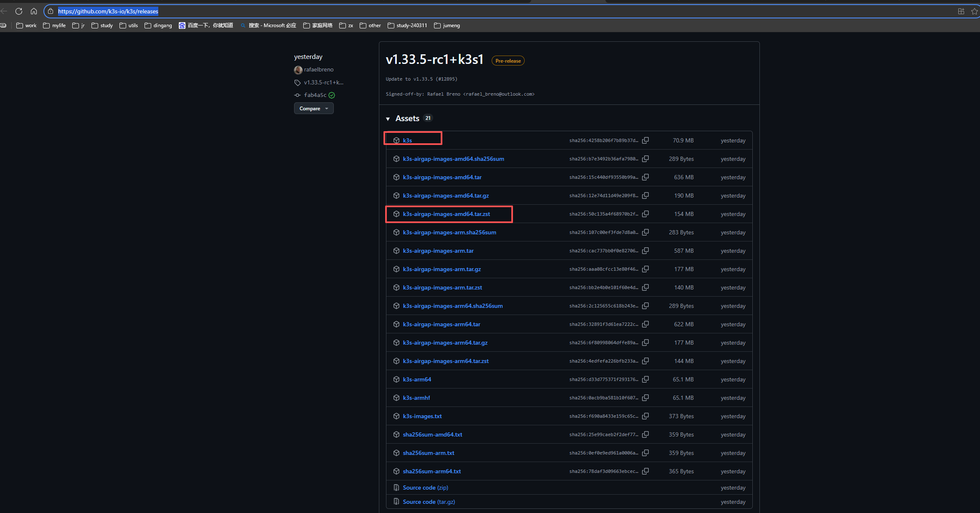Open rafaelbreno's profile link
Screen dimensions: 980x513
coord(318,69)
